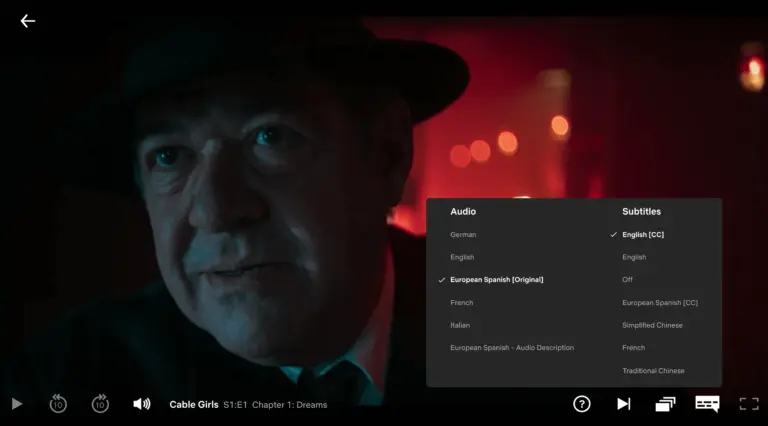Click the Chapter 1: Dreams episode label

pos(289,404)
